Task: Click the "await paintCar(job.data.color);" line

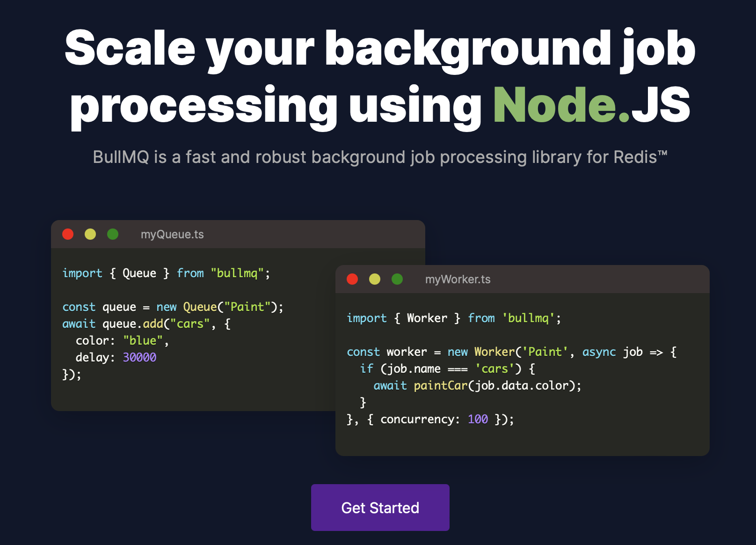Action: (x=477, y=385)
